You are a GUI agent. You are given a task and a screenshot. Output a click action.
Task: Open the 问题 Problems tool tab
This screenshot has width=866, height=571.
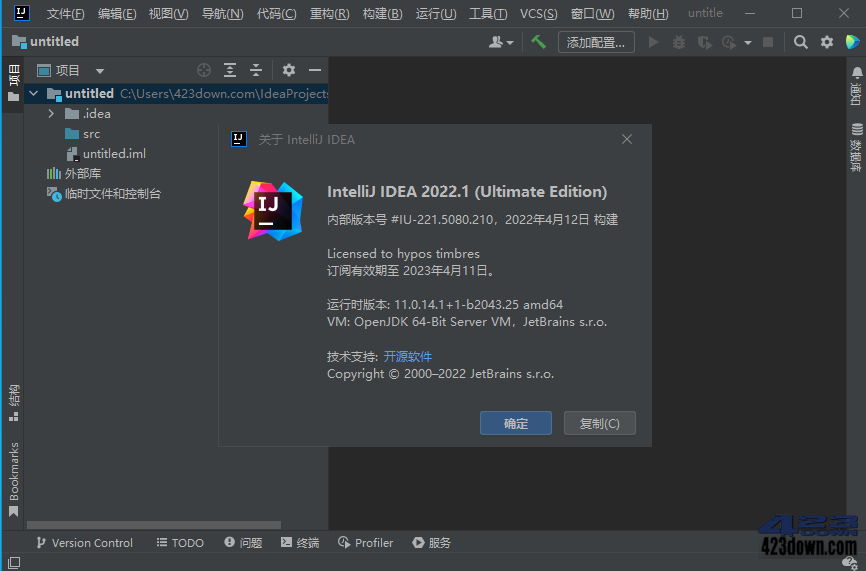click(244, 543)
